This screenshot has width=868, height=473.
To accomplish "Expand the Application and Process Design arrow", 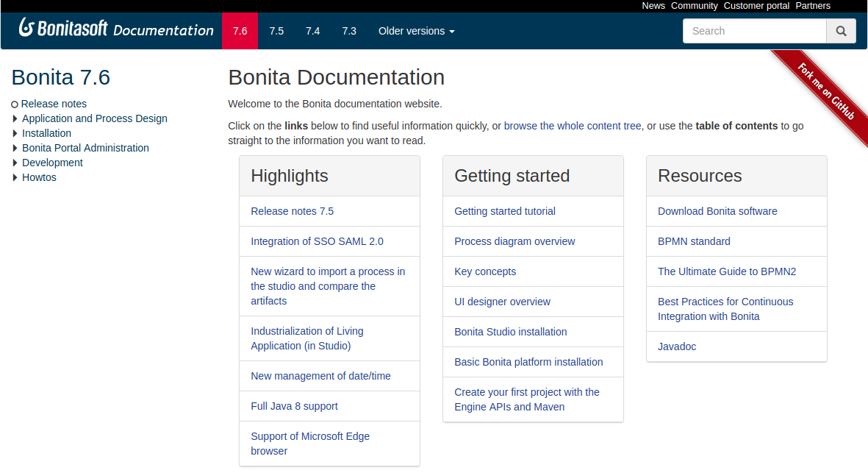I will click(x=15, y=118).
